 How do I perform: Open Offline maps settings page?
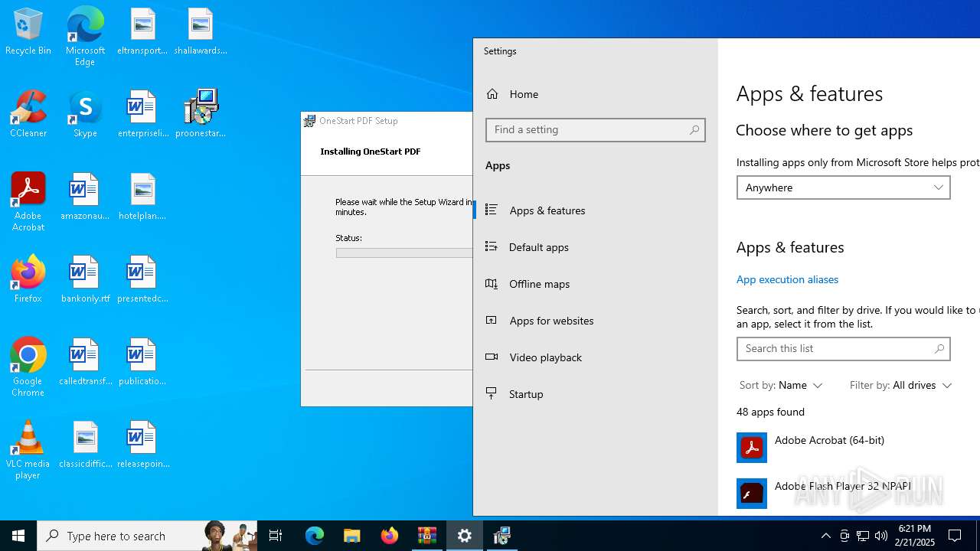(x=596, y=283)
